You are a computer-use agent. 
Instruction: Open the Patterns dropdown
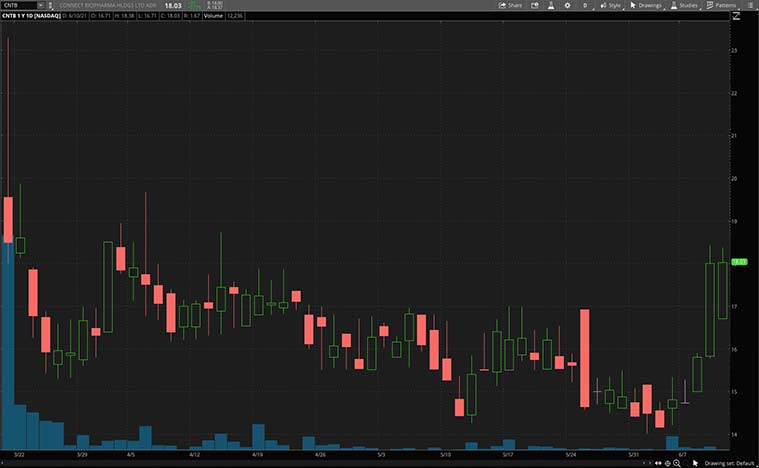pos(722,5)
